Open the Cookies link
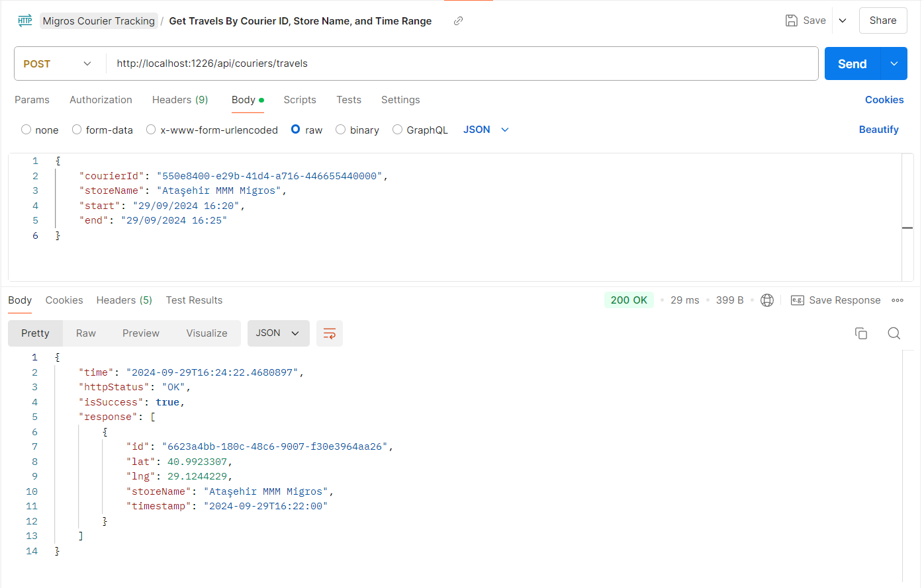This screenshot has height=588, width=922. (884, 100)
